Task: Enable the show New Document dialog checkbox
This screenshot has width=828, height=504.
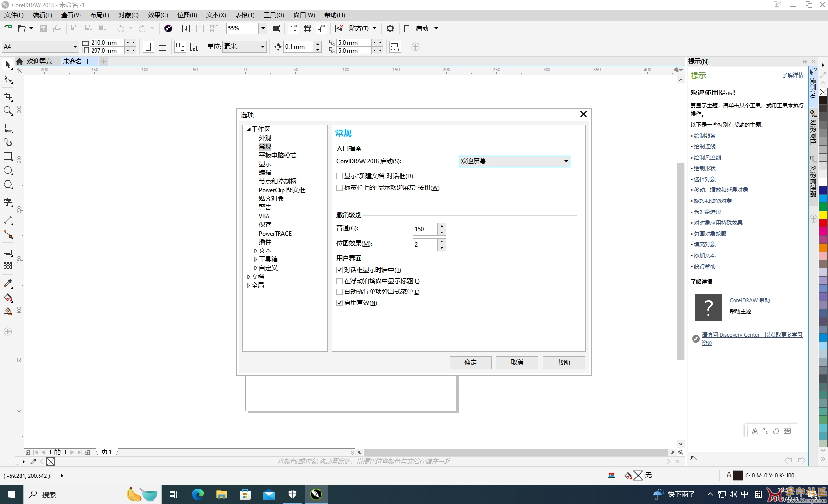Action: point(340,176)
